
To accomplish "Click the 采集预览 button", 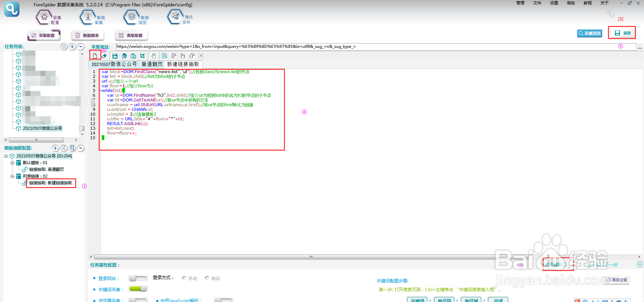I will [589, 33].
